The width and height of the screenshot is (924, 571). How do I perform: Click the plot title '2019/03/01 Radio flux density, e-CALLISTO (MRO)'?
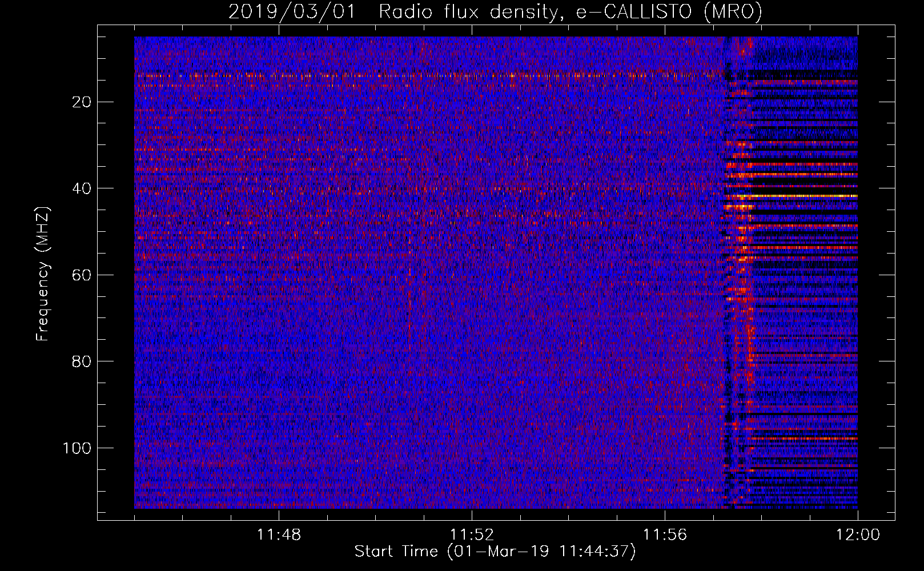(x=495, y=11)
